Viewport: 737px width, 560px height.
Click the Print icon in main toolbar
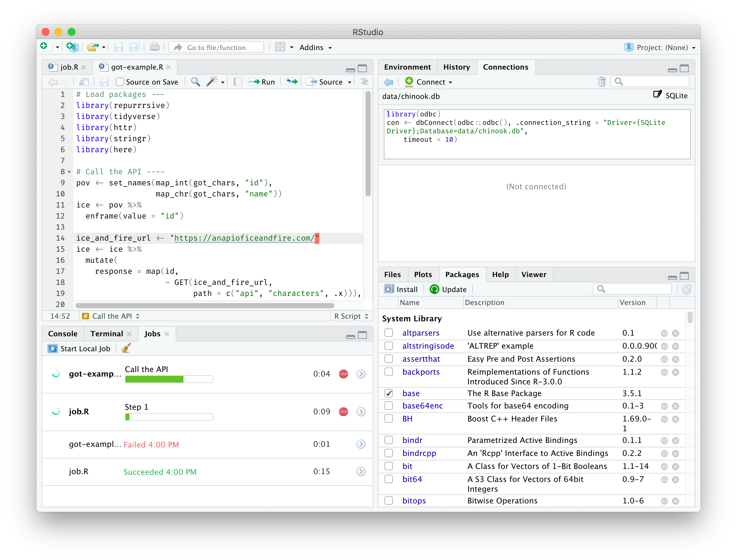154,47
